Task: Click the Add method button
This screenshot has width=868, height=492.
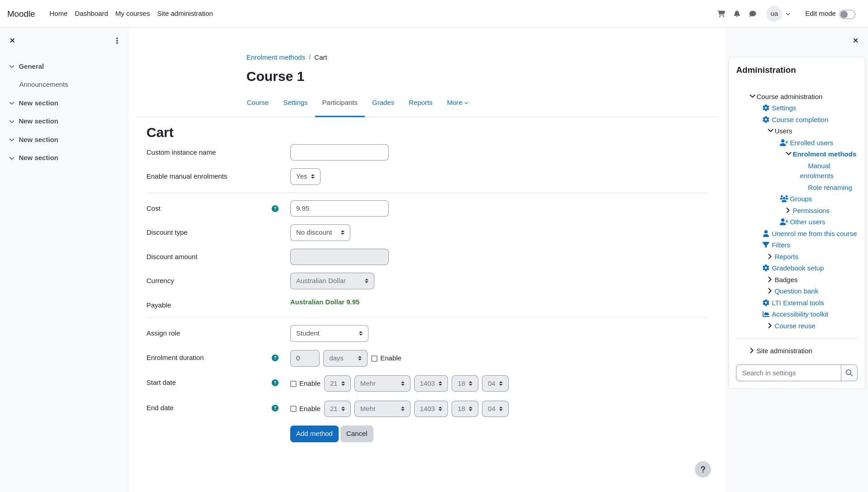Action: pos(314,434)
